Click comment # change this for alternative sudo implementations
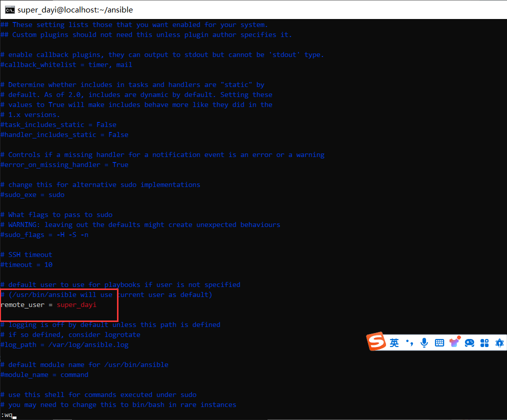The image size is (507, 420). click(100, 184)
